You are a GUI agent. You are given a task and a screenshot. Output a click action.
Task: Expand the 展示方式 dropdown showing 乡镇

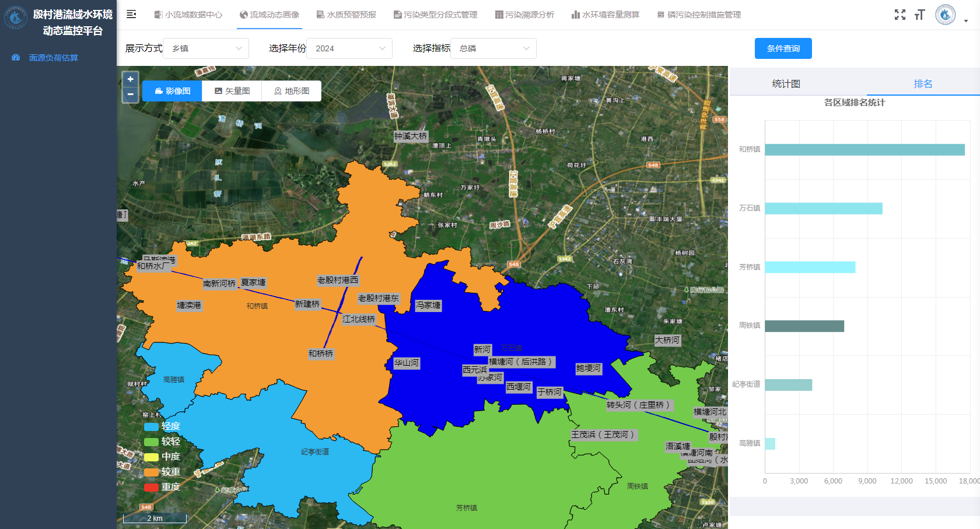click(x=206, y=48)
